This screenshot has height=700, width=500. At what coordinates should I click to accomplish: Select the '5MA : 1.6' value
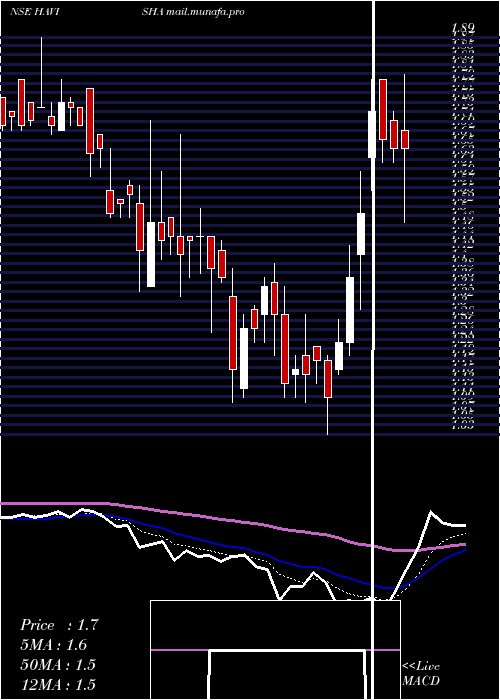pos(54,645)
